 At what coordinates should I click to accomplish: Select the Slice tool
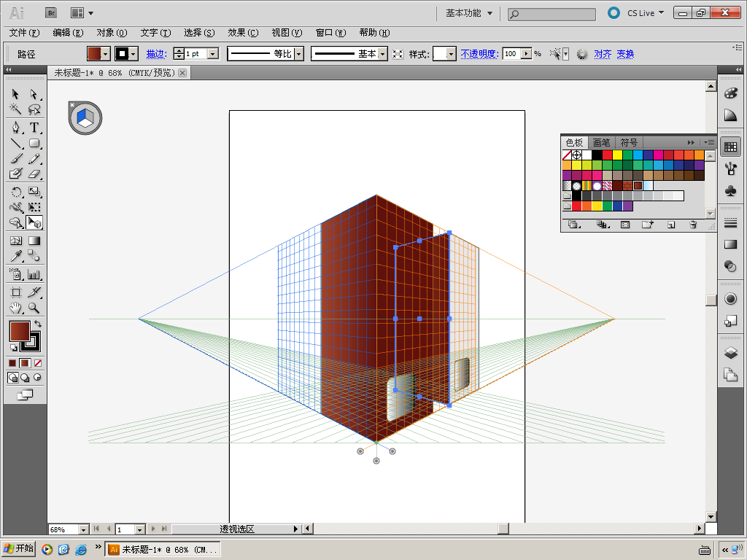click(x=34, y=292)
